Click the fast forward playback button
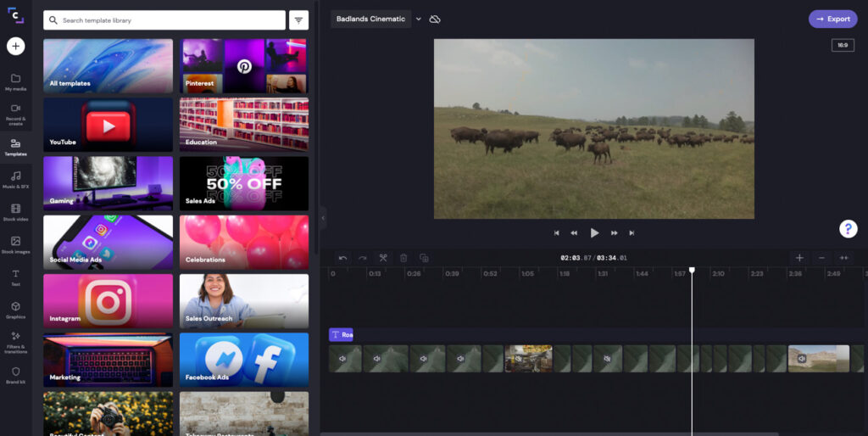Viewport: 868px width, 436px height. point(614,233)
